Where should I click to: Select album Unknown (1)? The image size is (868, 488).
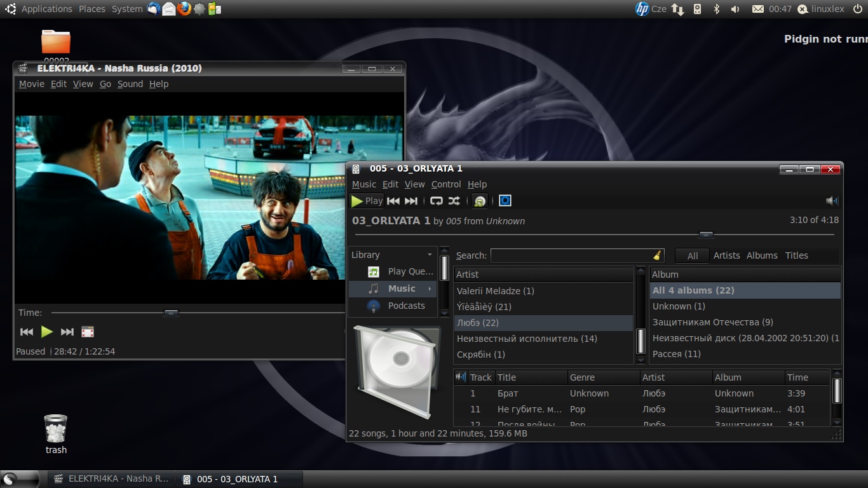coord(745,306)
